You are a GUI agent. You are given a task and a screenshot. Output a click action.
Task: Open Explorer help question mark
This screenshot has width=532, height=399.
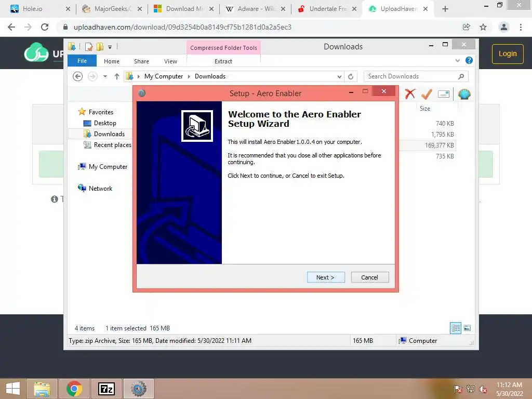(x=469, y=60)
